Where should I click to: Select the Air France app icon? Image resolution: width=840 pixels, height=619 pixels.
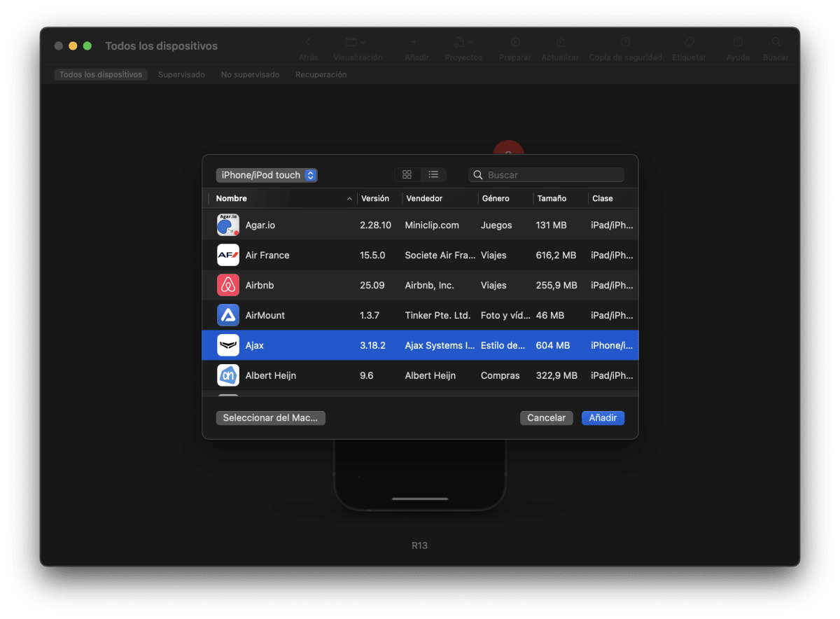[228, 255]
